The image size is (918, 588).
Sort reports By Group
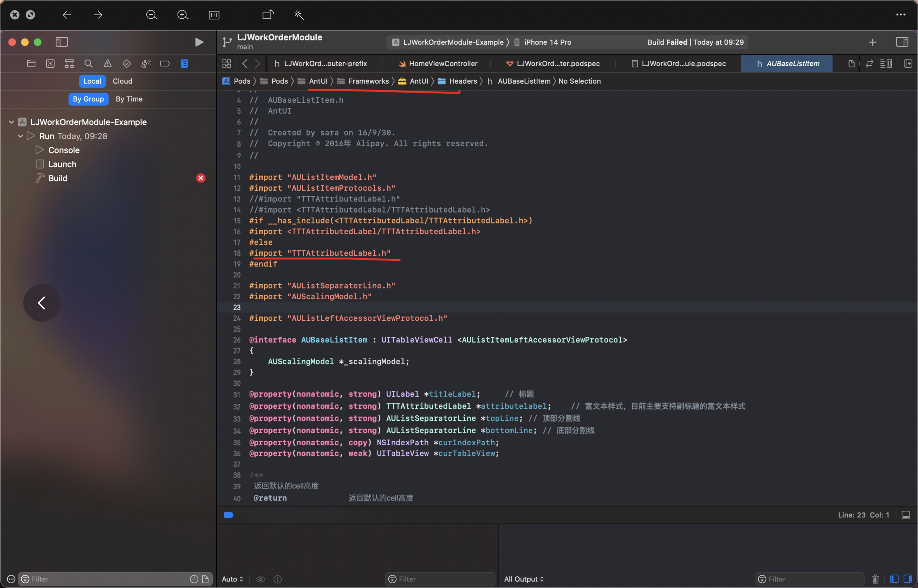[88, 99]
